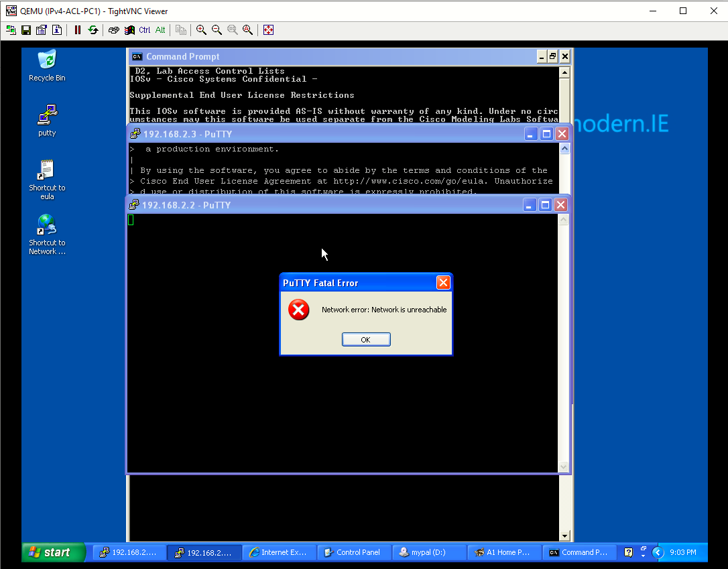Click the Command Prompt scrollbar up arrow
This screenshot has height=569, width=728.
tap(564, 72)
